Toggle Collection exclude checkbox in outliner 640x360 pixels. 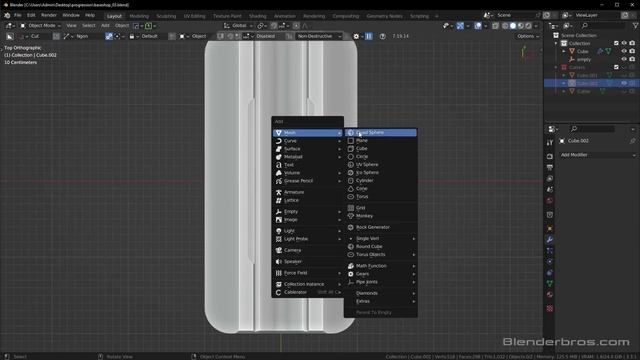pyautogui.click(x=616, y=43)
